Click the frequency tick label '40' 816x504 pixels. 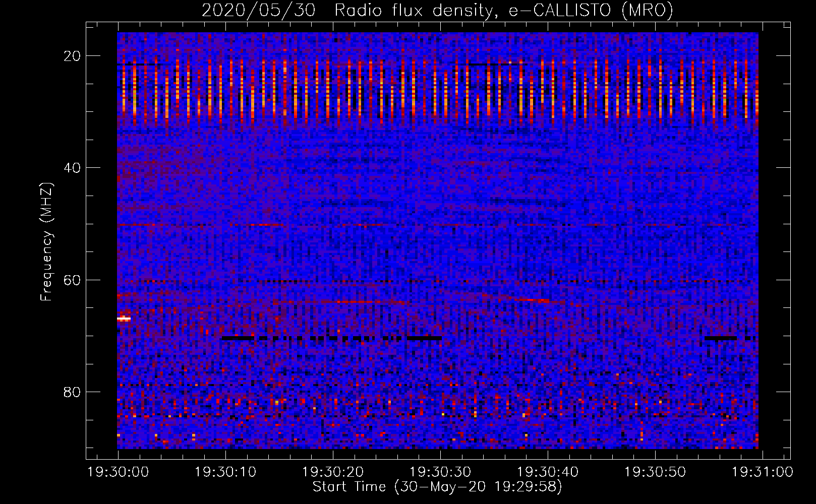click(x=73, y=168)
